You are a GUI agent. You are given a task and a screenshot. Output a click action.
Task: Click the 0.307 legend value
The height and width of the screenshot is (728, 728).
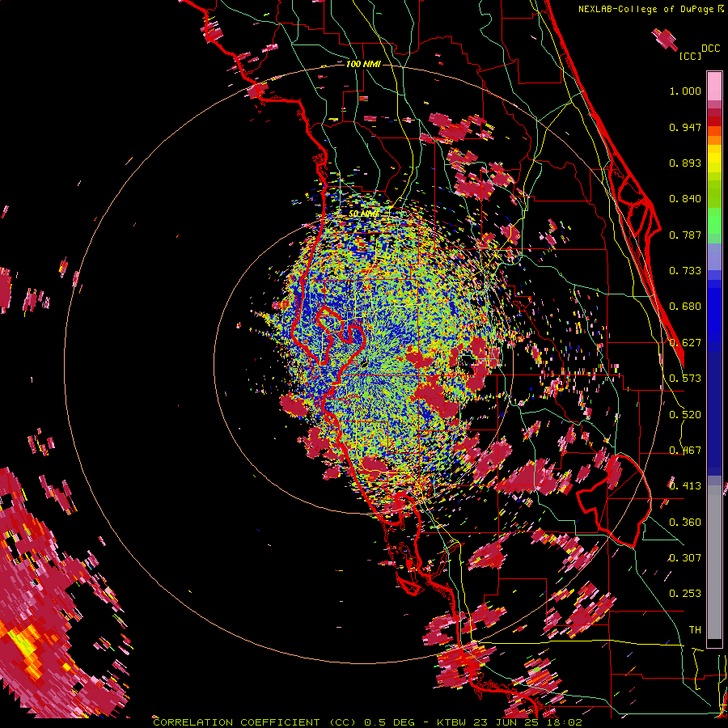pos(685,558)
